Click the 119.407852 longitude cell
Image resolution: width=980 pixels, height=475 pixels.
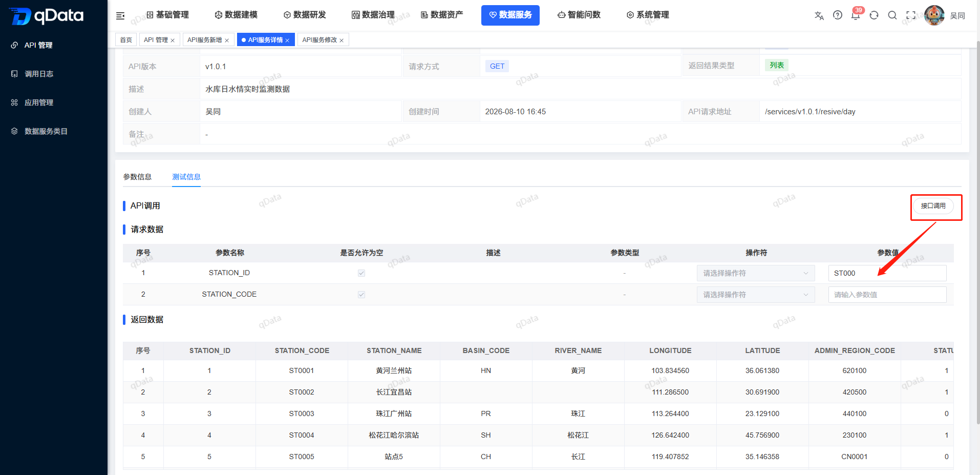click(x=670, y=457)
